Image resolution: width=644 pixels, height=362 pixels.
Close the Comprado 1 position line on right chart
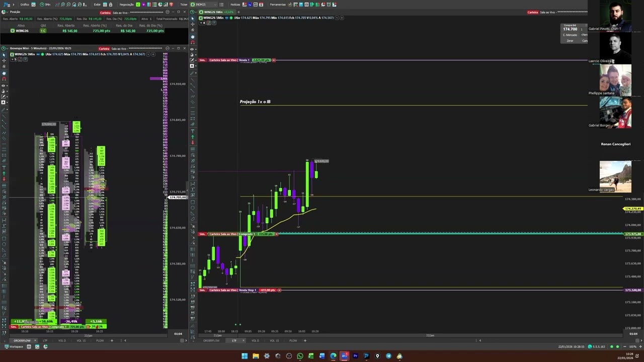276,234
